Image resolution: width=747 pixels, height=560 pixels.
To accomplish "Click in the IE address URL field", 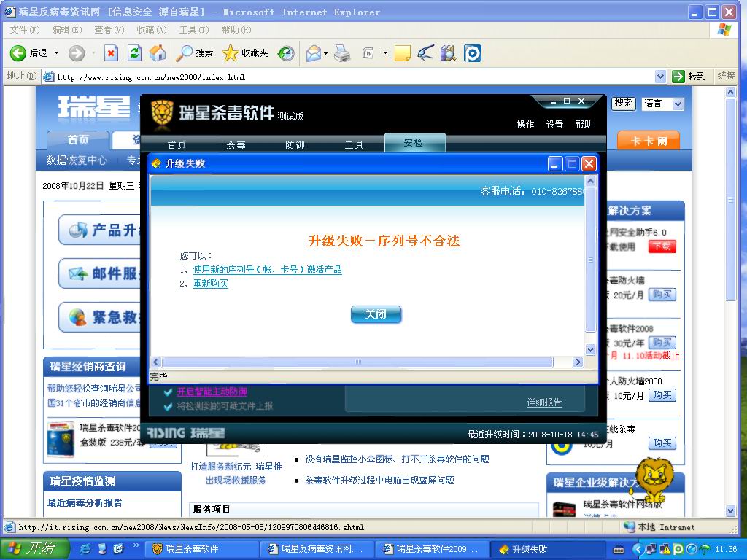I will (354, 77).
